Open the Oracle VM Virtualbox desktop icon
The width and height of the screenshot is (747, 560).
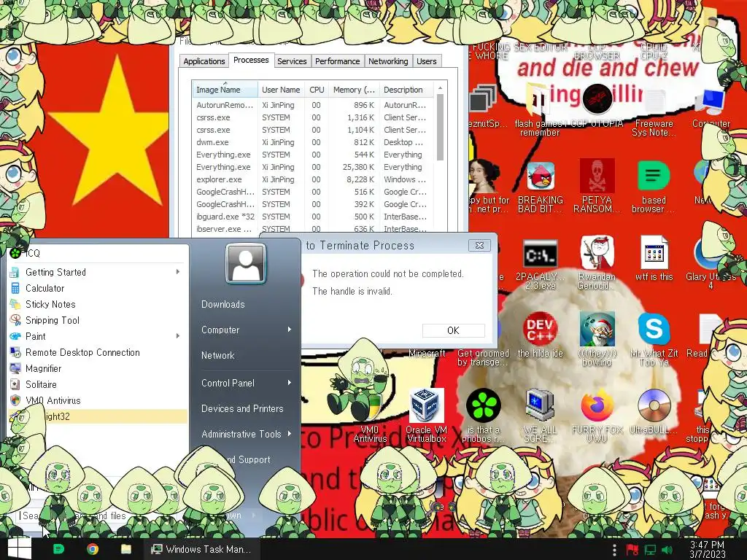426,405
